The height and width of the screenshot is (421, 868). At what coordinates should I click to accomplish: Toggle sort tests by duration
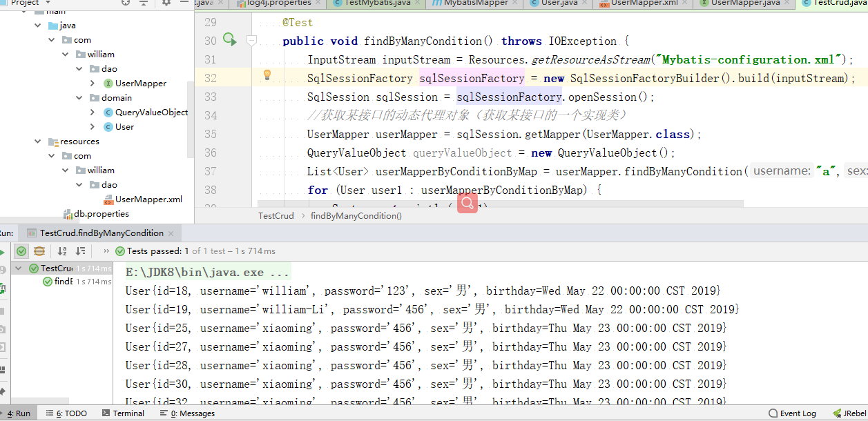coord(80,251)
